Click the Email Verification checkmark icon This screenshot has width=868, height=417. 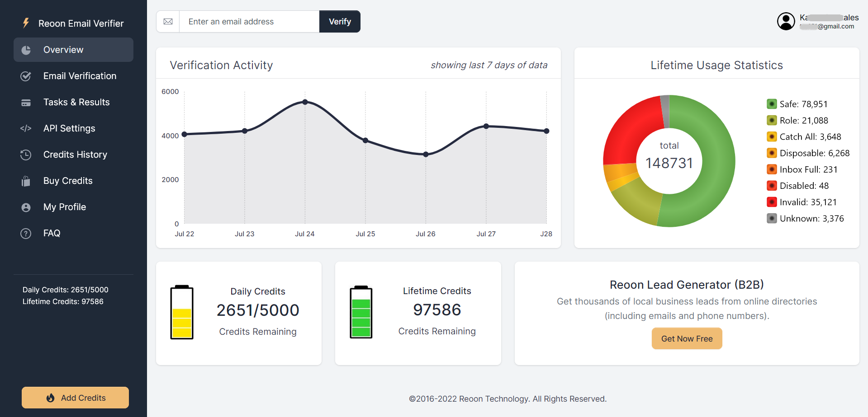(x=26, y=76)
